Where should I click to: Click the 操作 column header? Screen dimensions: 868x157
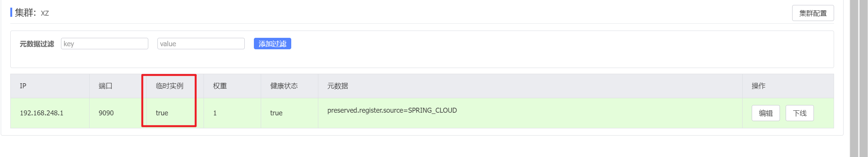click(x=758, y=86)
